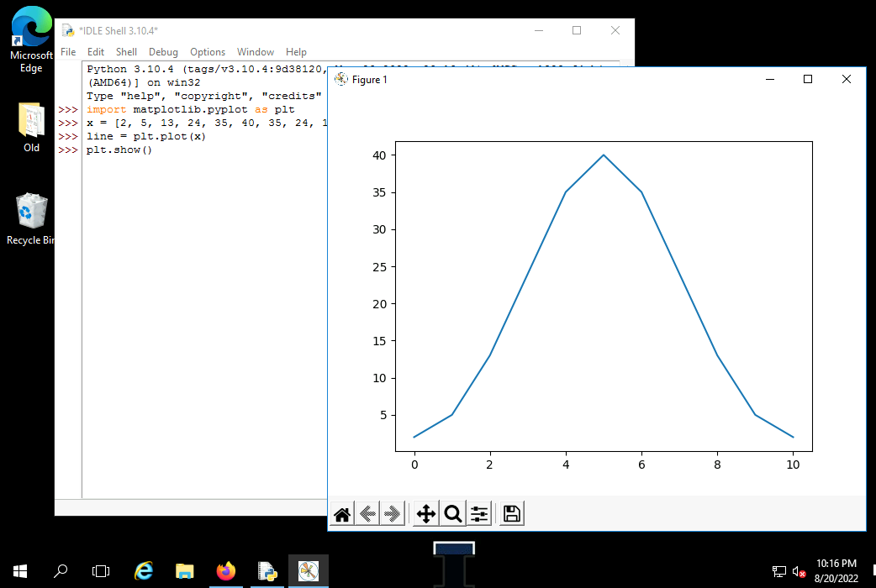Screen dimensions: 876x588
Task: Click the taskbar clock showing 10:16 PM
Action: pyautogui.click(x=836, y=571)
